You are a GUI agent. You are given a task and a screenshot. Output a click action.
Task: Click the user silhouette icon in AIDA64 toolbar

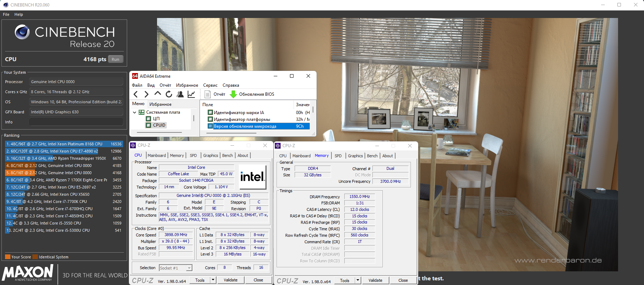pos(180,94)
